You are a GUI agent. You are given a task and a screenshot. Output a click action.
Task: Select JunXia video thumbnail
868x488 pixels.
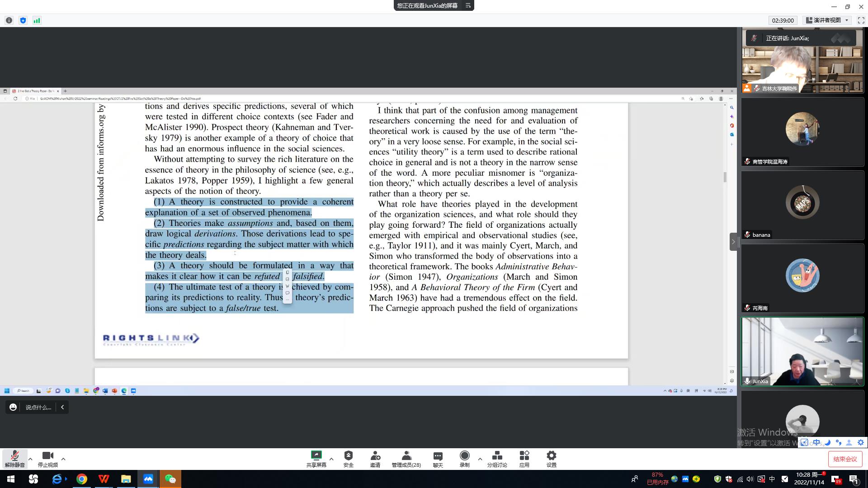point(802,352)
